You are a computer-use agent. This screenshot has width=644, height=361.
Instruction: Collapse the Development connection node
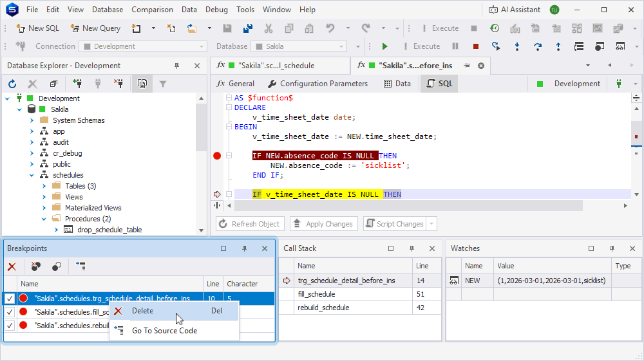[7, 98]
